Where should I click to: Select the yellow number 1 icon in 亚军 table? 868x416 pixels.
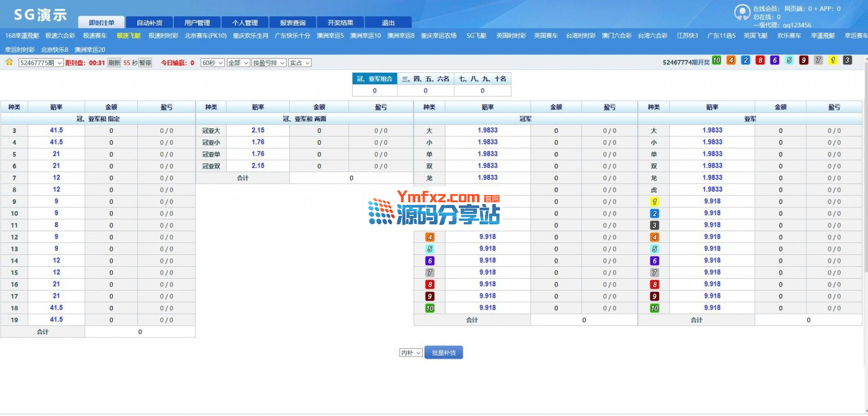pos(654,202)
